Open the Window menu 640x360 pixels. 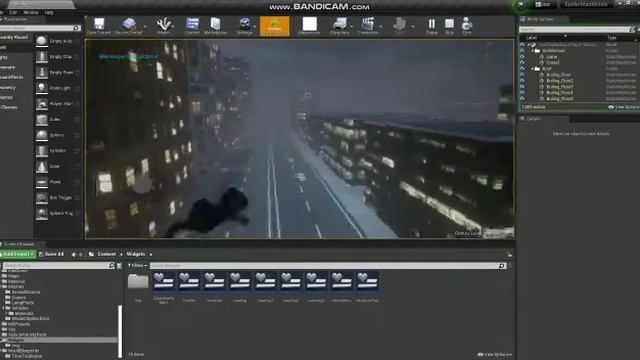(31, 13)
